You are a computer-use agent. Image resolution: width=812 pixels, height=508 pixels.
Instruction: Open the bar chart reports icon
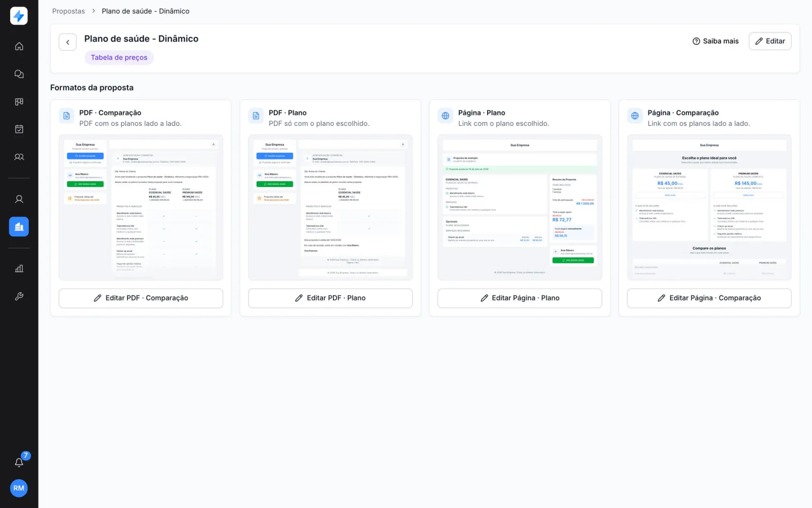tap(19, 269)
